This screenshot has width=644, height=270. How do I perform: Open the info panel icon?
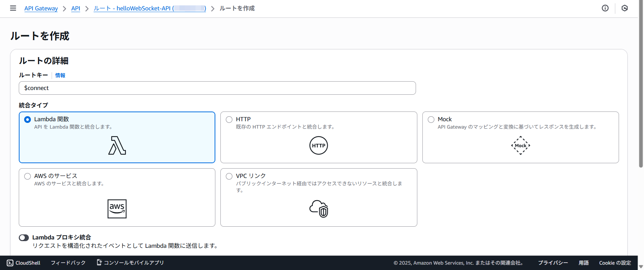pos(605,8)
